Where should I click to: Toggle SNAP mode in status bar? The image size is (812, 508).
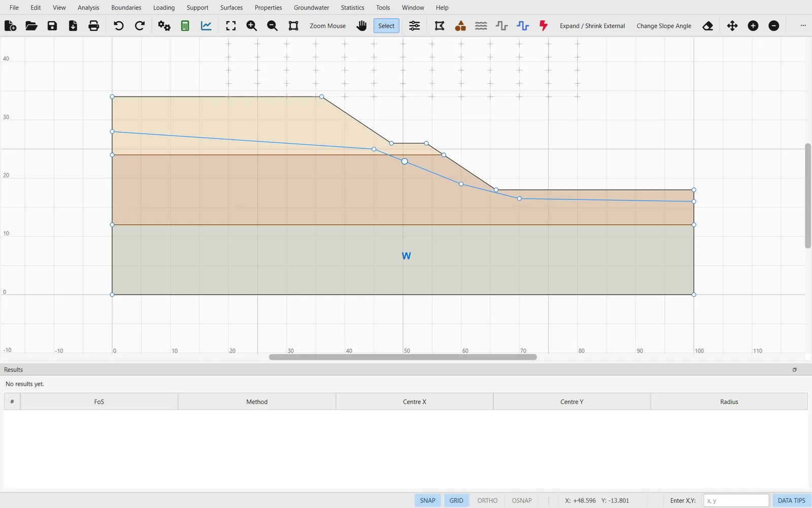(428, 500)
